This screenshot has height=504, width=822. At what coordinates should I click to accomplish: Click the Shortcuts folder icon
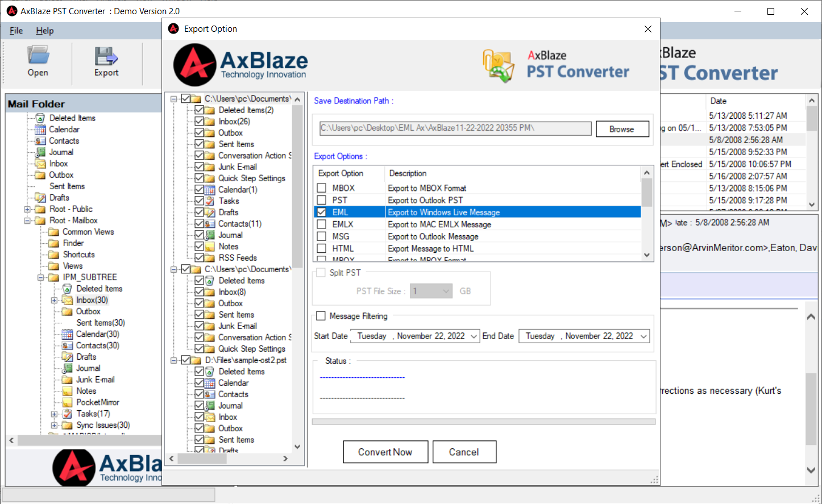(x=54, y=255)
